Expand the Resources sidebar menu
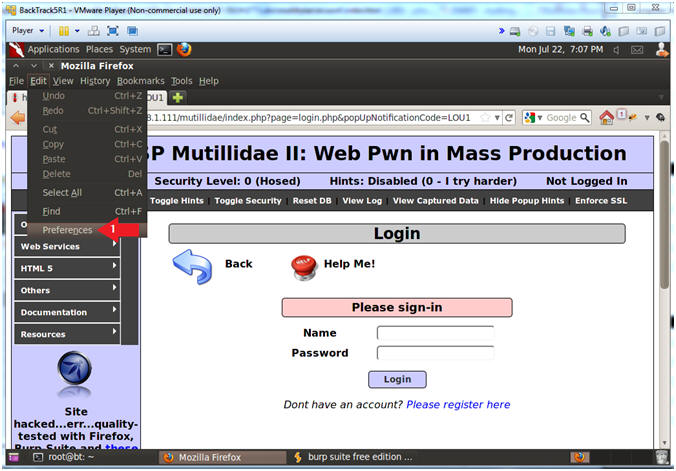 [x=67, y=334]
